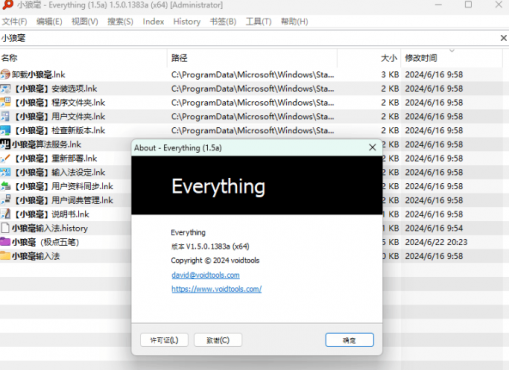Click the 重新部署.lnk shortcut icon
Screen dimensions: 509x370
tap(5, 158)
